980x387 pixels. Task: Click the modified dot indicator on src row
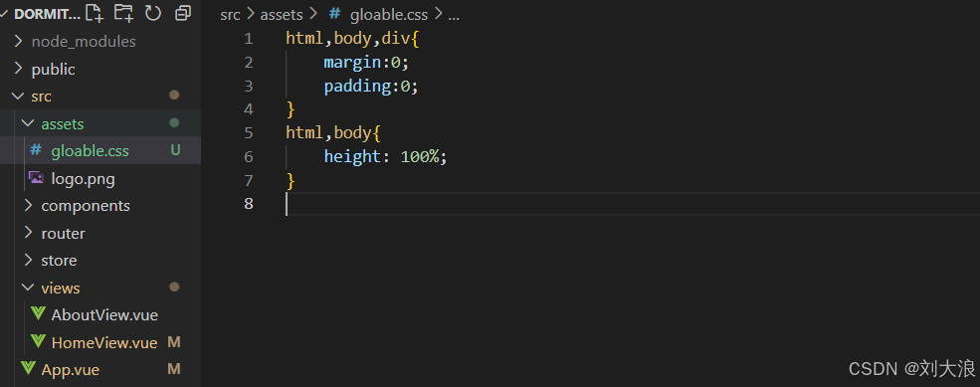click(174, 96)
